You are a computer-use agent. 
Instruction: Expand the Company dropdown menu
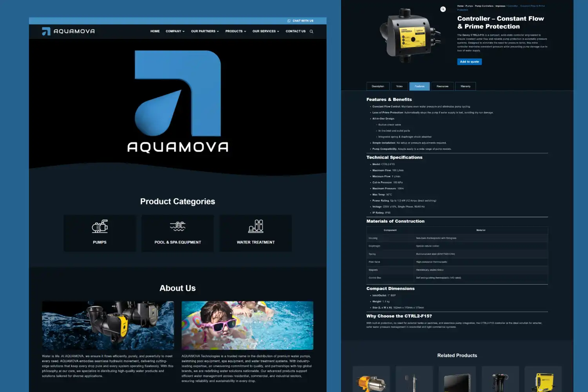pos(175,31)
